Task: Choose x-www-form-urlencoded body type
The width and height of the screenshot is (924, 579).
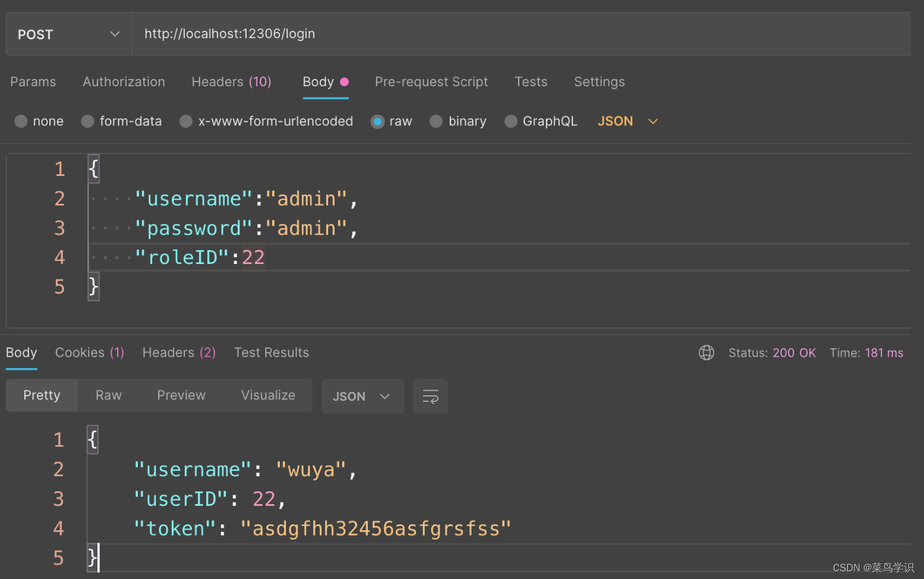Action: (186, 121)
